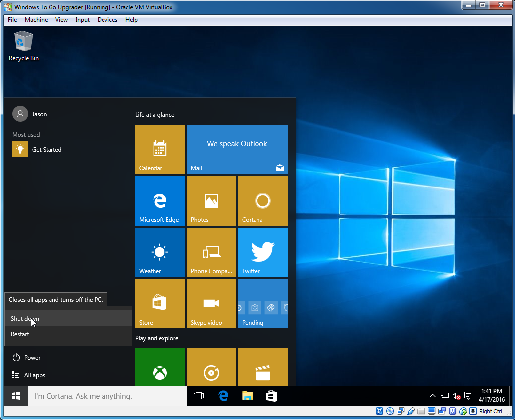Click the network icon in system tray
Image resolution: width=515 pixels, height=420 pixels.
click(x=444, y=396)
